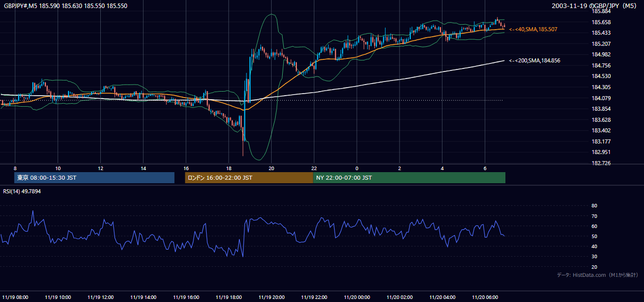Click the bottom date label 11/19 12:00
644x302 pixels.
pyautogui.click(x=101, y=297)
